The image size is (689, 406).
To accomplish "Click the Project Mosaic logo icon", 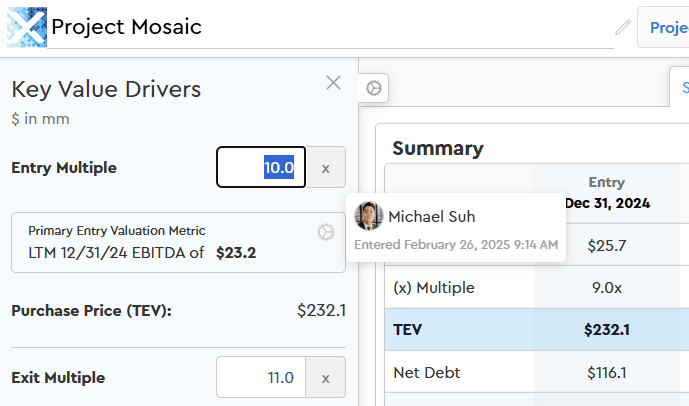I will click(26, 26).
